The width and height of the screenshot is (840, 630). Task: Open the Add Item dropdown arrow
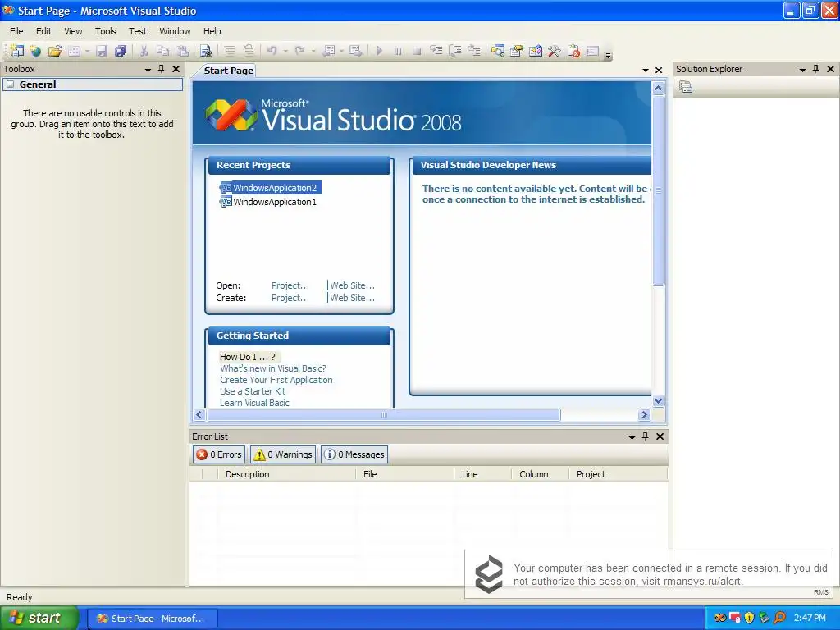[87, 52]
